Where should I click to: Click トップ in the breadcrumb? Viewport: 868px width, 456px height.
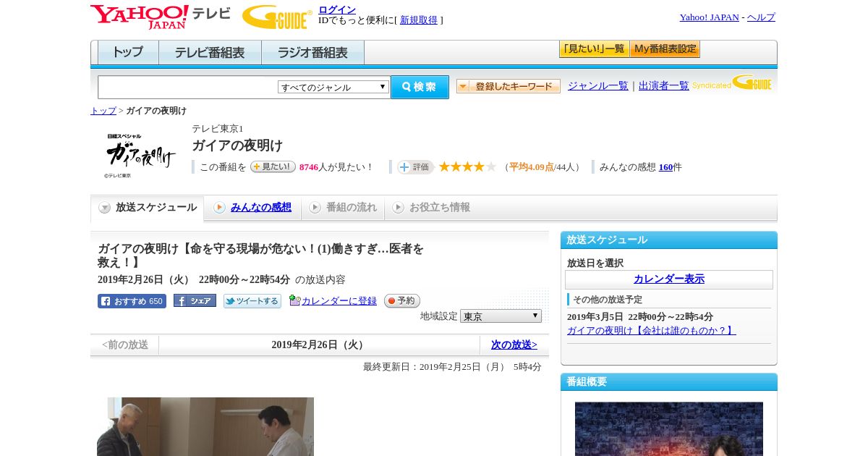pyautogui.click(x=103, y=111)
